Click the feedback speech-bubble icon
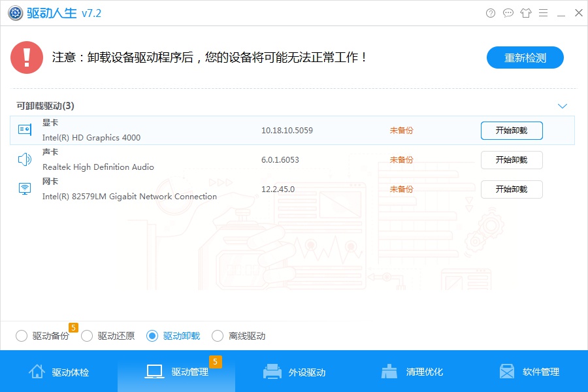Screen dimensions: 588x392 [x=508, y=12]
